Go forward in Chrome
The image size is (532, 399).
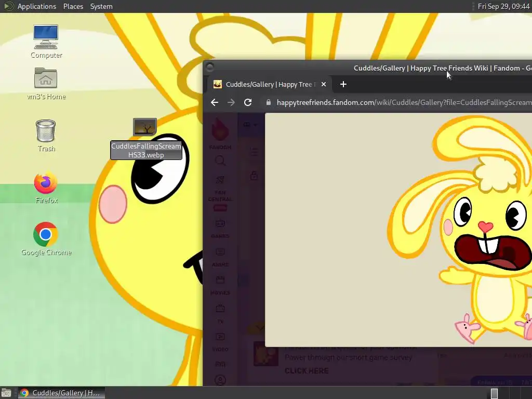(231, 102)
